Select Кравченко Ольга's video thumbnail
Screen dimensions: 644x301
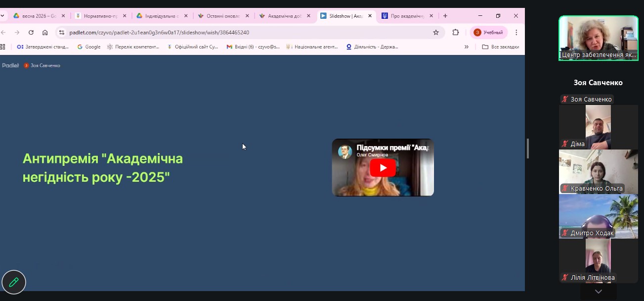[x=598, y=171]
